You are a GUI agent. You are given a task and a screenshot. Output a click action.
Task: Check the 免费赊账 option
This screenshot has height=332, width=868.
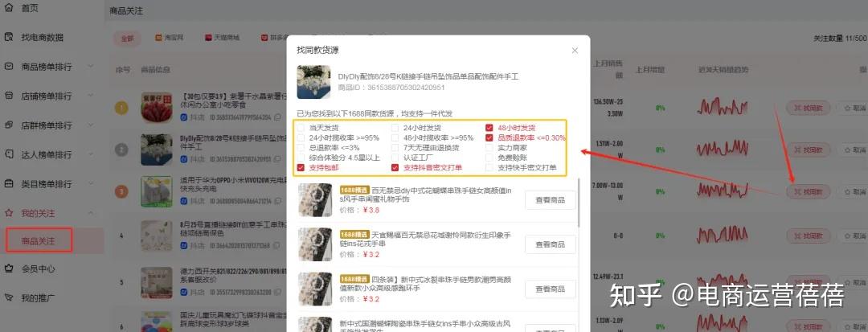click(x=489, y=158)
